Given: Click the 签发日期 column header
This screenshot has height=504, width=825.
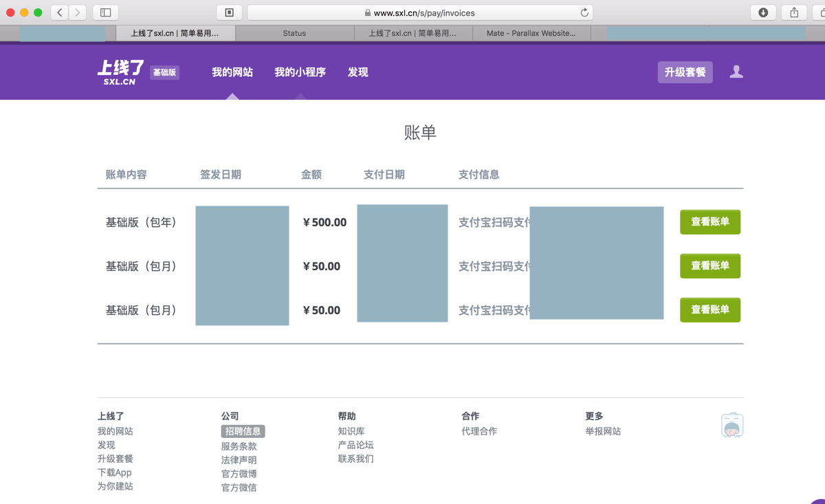Looking at the screenshot, I should pyautogui.click(x=221, y=175).
